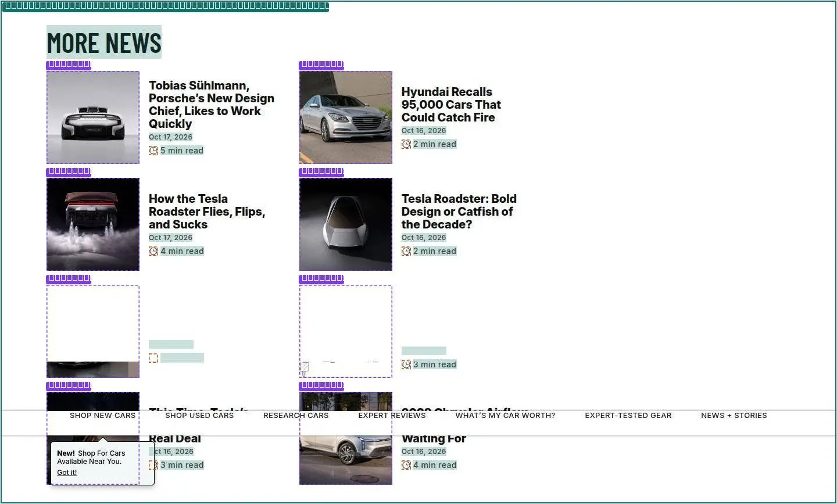This screenshot has width=837, height=504.
Task: Open Tesla Roadster: Bold Design or Catfish headline
Action: [x=459, y=212]
